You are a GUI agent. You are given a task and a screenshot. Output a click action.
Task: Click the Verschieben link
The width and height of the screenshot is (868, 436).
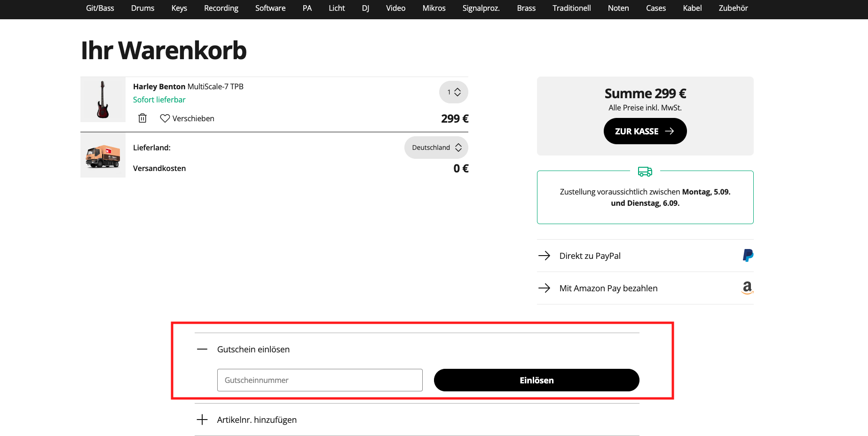[x=193, y=118]
